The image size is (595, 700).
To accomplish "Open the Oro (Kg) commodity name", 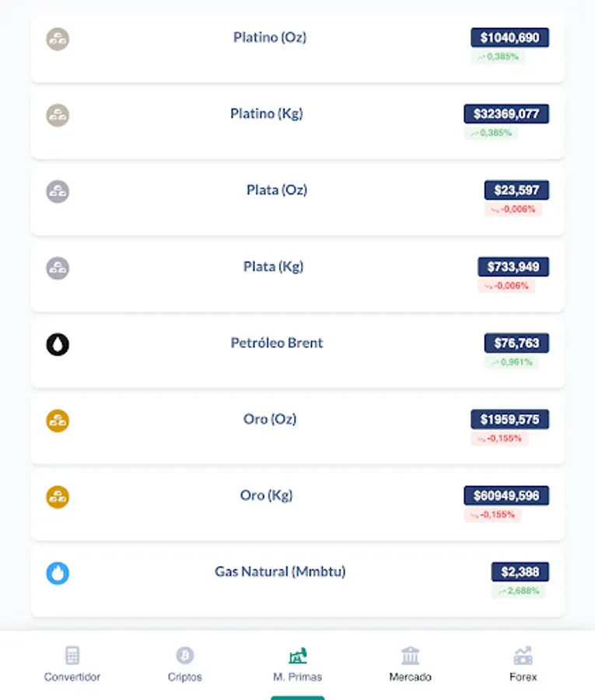I will pos(266,495).
